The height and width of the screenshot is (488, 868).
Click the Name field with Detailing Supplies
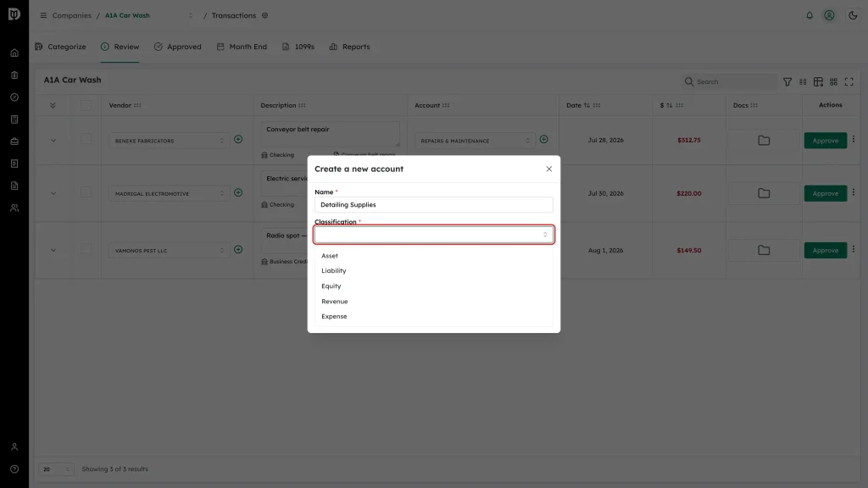[x=433, y=205]
